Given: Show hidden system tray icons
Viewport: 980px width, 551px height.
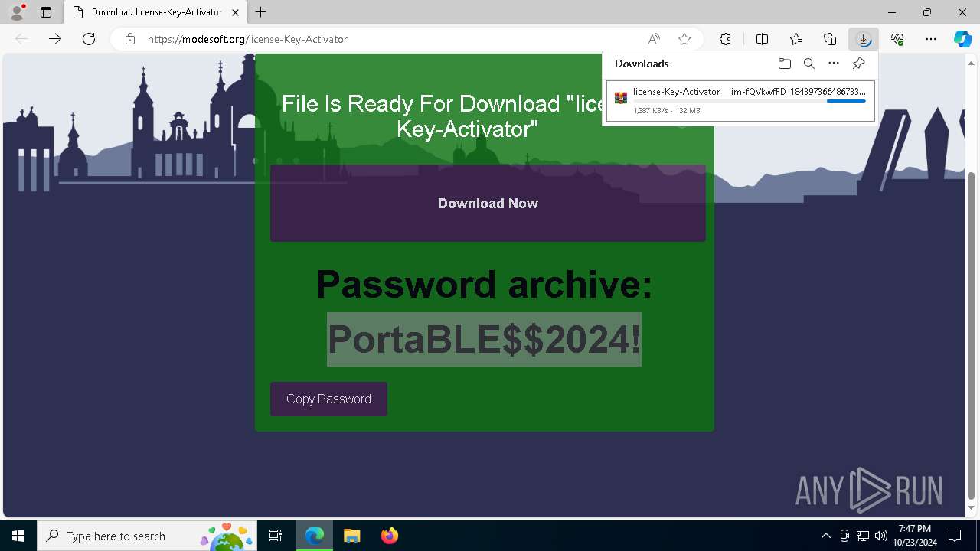Looking at the screenshot, I should (825, 536).
